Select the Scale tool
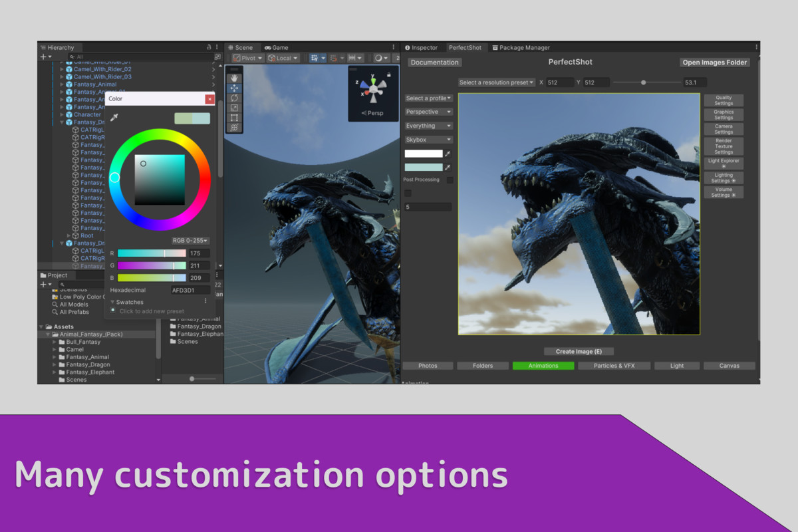 click(x=234, y=106)
